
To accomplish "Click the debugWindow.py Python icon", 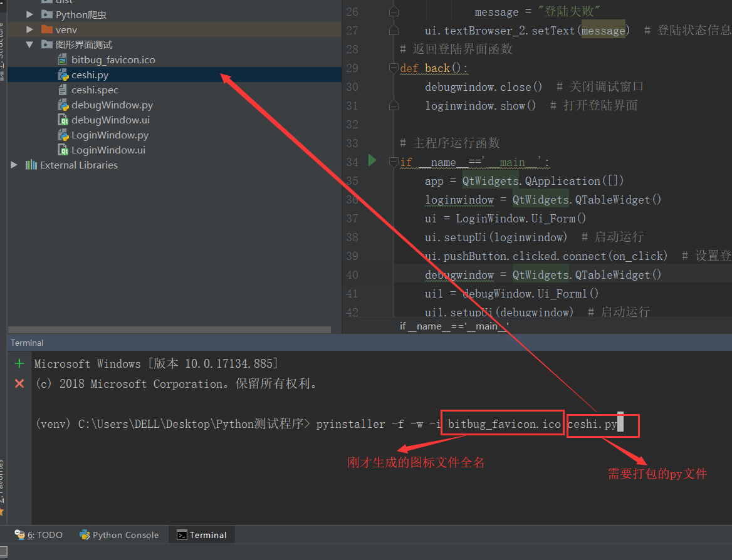I will 63,105.
